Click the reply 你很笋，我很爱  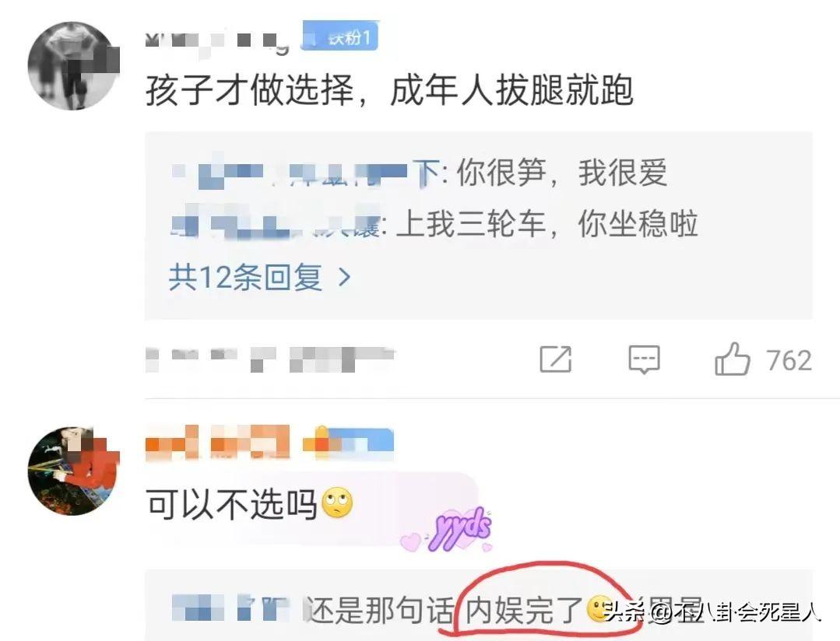point(562,173)
